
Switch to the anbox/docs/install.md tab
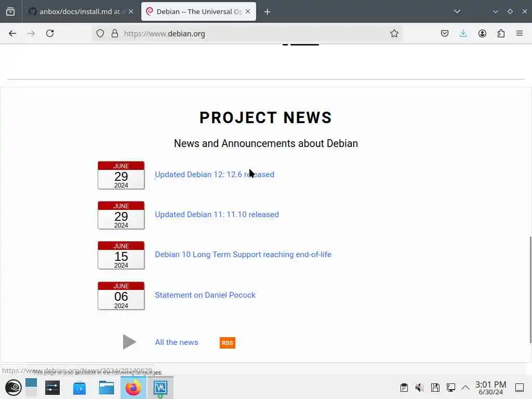click(80, 11)
